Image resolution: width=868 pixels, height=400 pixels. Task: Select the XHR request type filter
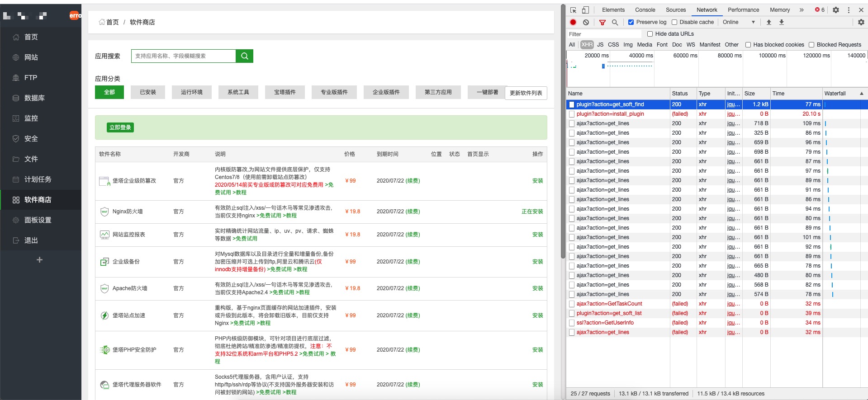click(x=587, y=45)
